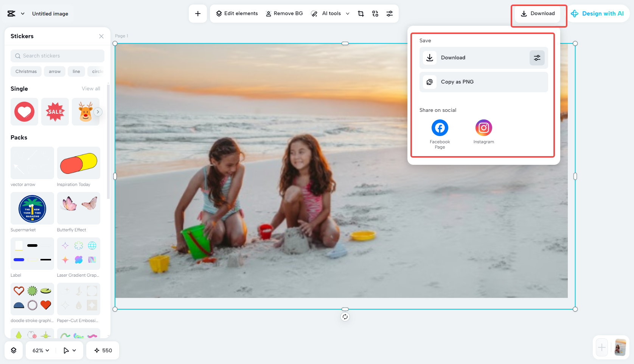Click the rotate handle below the image

click(x=345, y=317)
